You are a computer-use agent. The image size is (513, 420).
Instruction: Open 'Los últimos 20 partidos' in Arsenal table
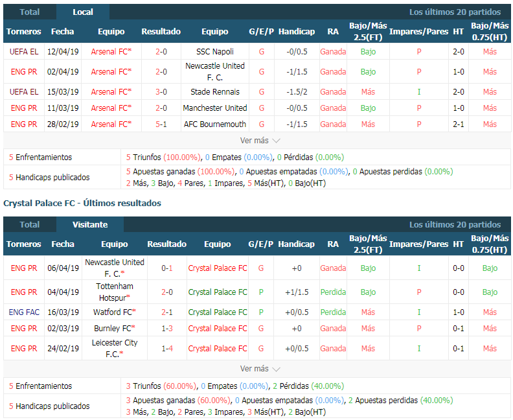[x=455, y=12]
